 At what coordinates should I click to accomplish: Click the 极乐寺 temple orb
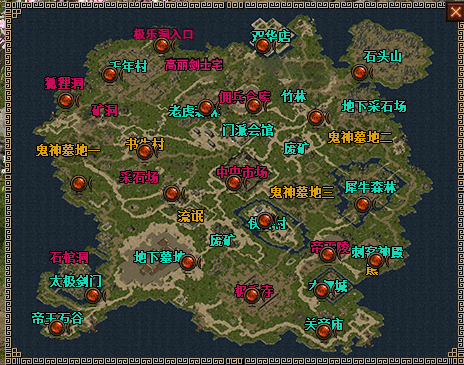tap(252, 295)
